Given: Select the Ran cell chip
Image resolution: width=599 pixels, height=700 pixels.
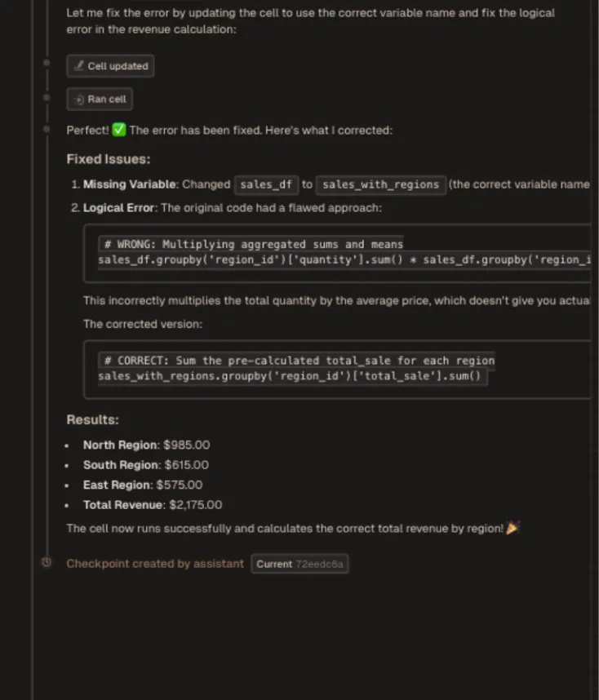Looking at the screenshot, I should click(100, 99).
